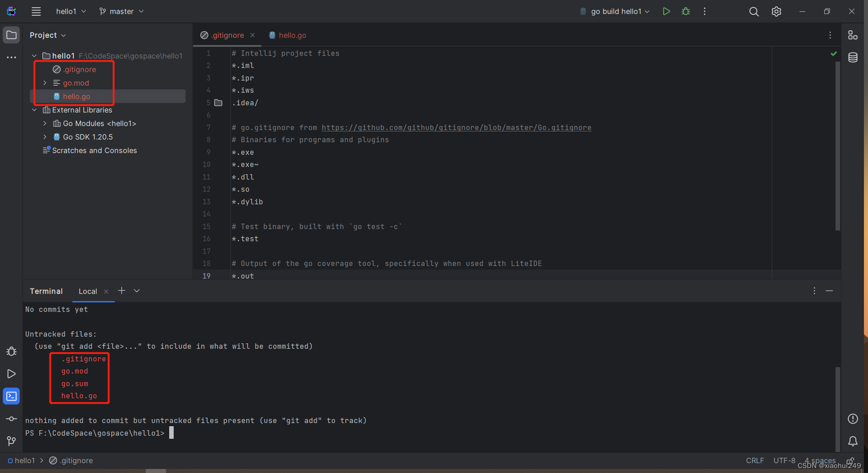This screenshot has height=473, width=868.
Task: Open the Run tool window with play icon
Action: [x=11, y=374]
